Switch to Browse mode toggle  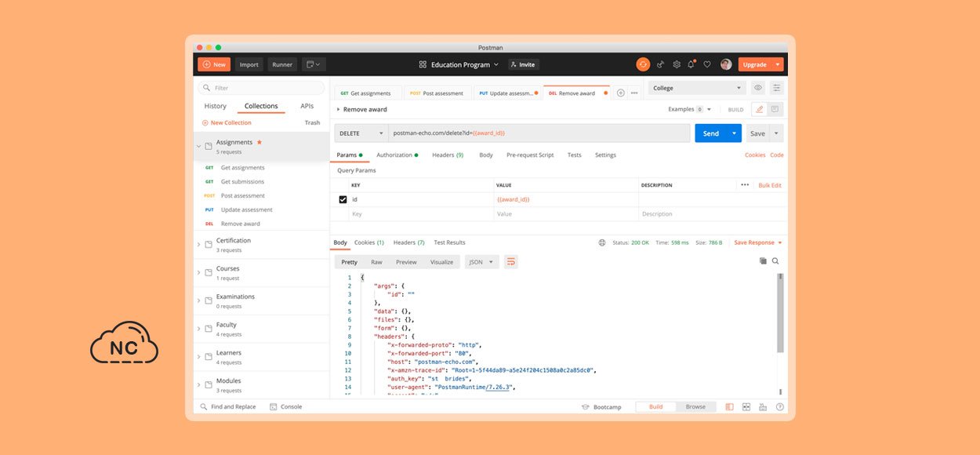point(695,406)
